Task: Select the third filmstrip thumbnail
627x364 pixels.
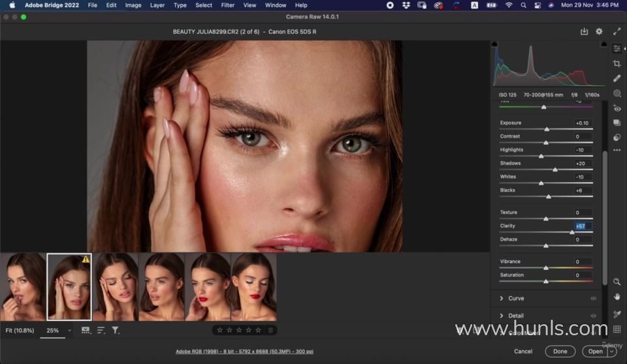Action: point(116,286)
